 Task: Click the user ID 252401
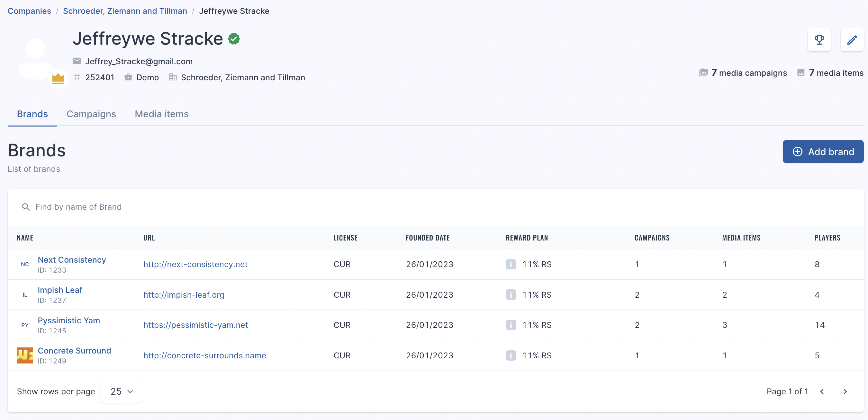100,77
